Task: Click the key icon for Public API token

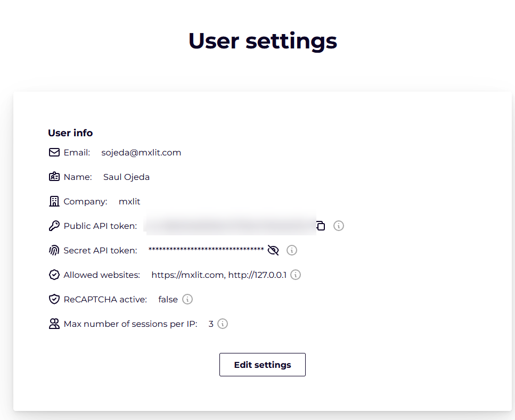Action: tap(54, 226)
